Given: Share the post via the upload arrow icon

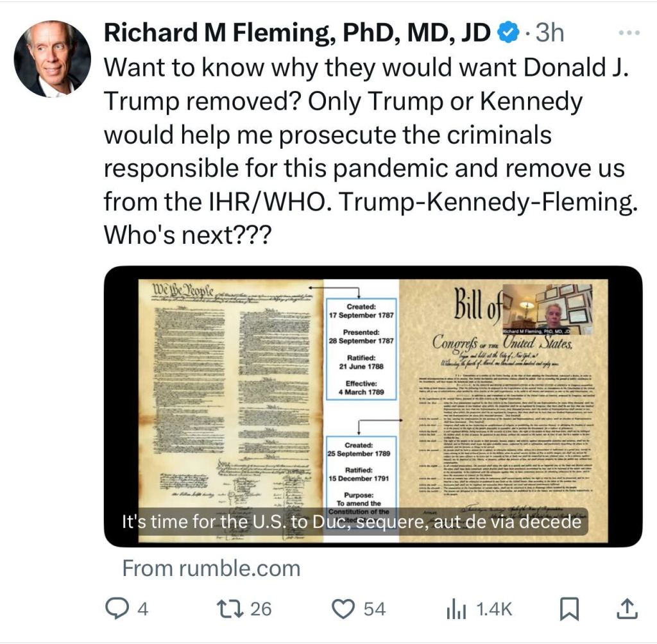Looking at the screenshot, I should pos(627,607).
